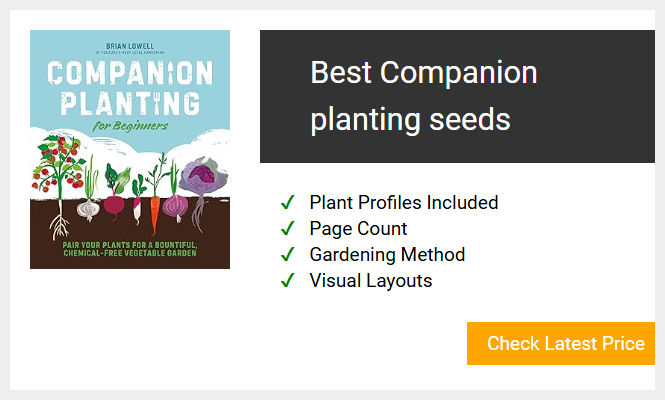The image size is (665, 400).
Task: Select the Gardening Method feature text
Action: [387, 255]
